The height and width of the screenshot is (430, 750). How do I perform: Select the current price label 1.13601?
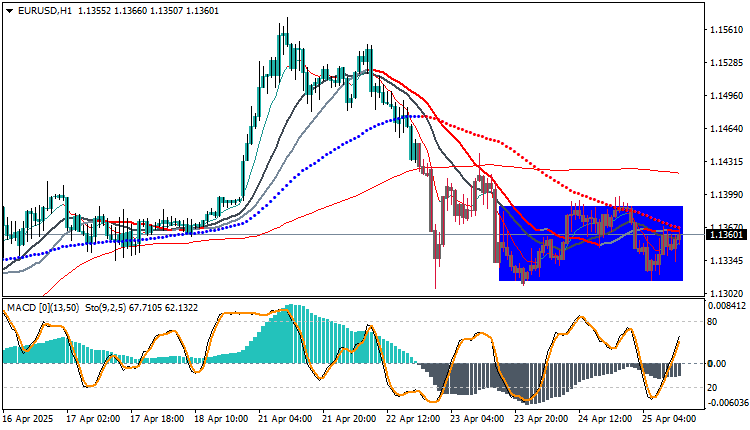(x=726, y=234)
